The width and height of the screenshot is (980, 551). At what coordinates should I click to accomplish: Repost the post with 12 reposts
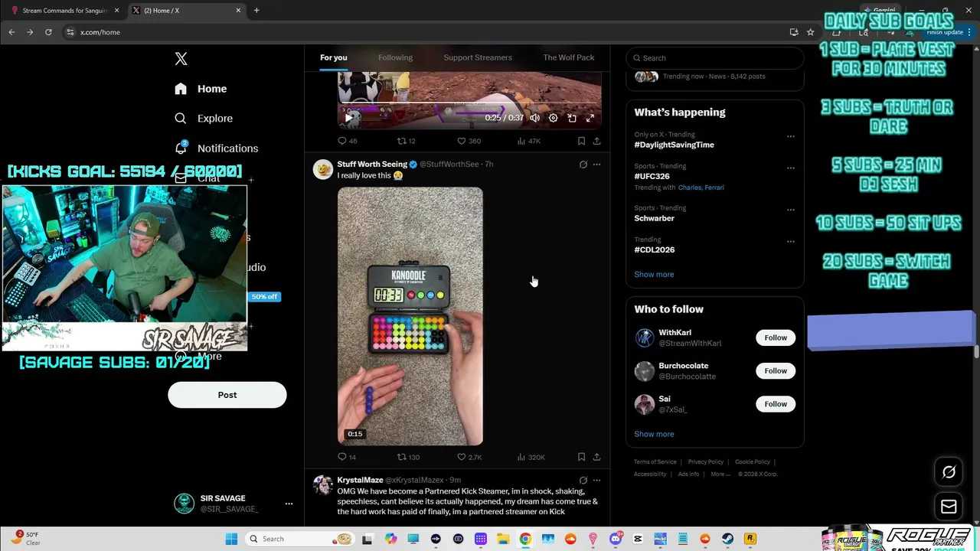click(x=406, y=141)
